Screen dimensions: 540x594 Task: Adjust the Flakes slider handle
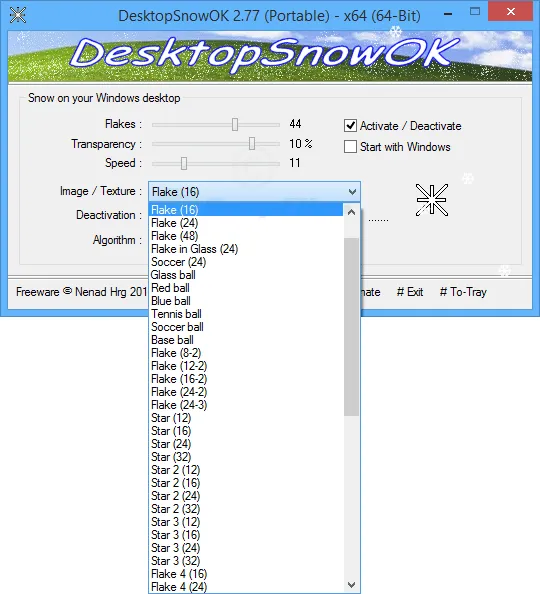(235, 124)
